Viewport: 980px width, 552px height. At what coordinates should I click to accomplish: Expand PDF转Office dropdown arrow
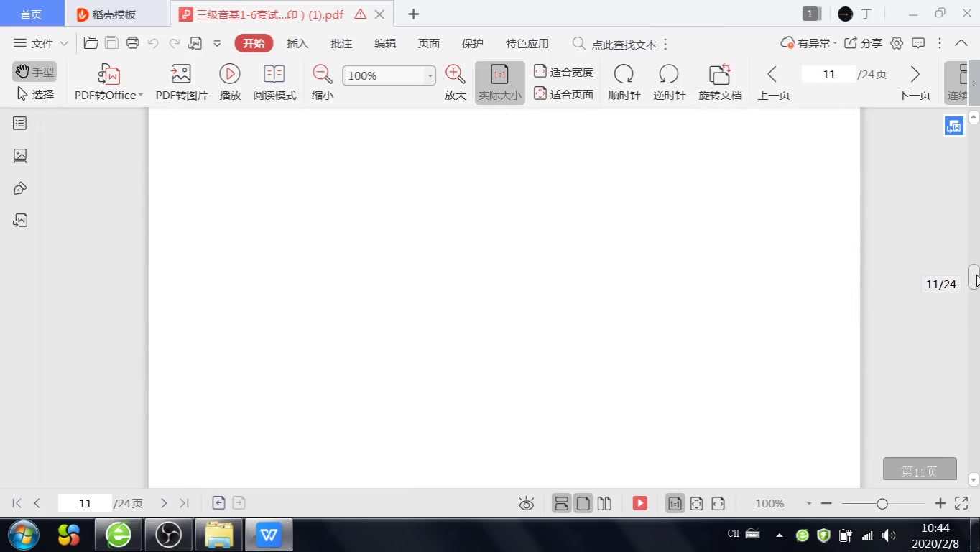pyautogui.click(x=141, y=96)
